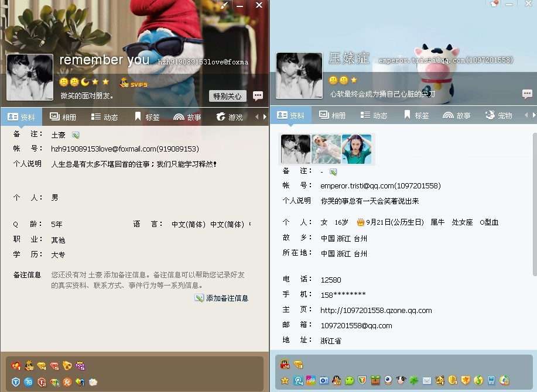Click the birthday crown icon beside 9月21日
This screenshot has height=392, width=537.
coord(361,222)
